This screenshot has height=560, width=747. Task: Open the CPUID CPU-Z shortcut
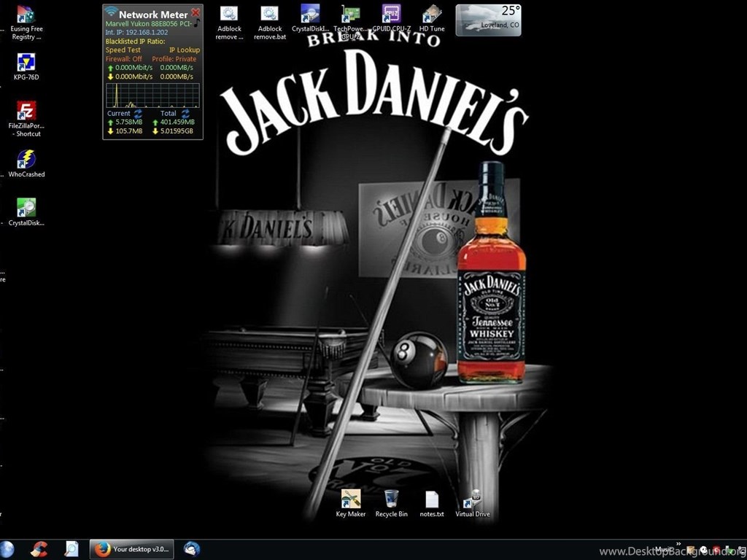(391, 15)
